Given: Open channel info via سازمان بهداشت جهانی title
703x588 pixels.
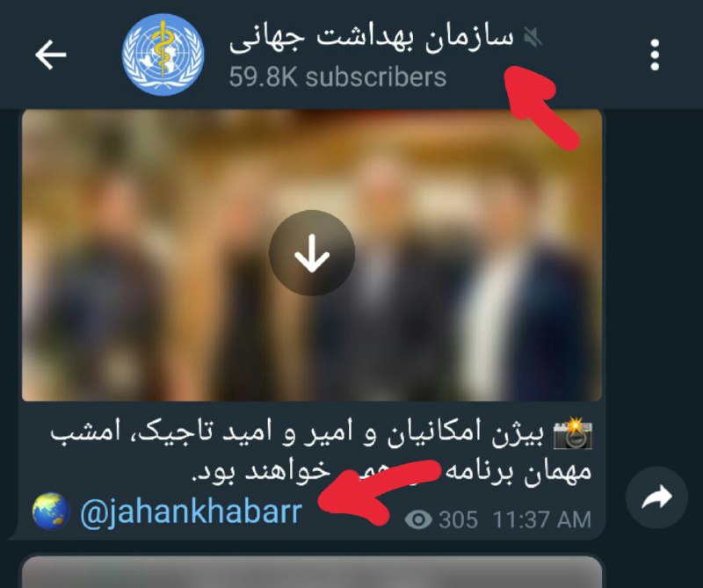Looking at the screenshot, I should click(371, 37).
